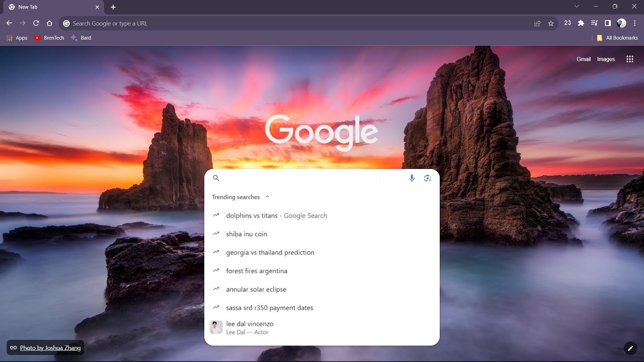644x362 pixels.
Task: Toggle the browser side panel
Action: click(x=608, y=23)
